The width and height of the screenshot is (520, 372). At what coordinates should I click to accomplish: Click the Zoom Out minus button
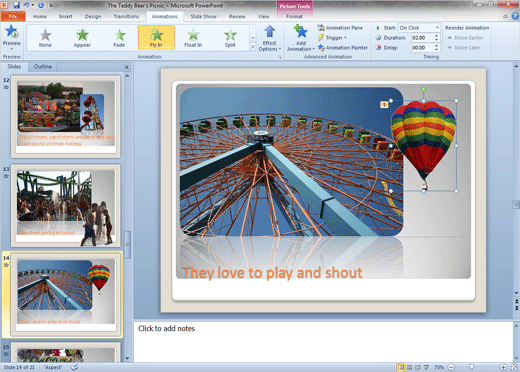click(x=451, y=367)
